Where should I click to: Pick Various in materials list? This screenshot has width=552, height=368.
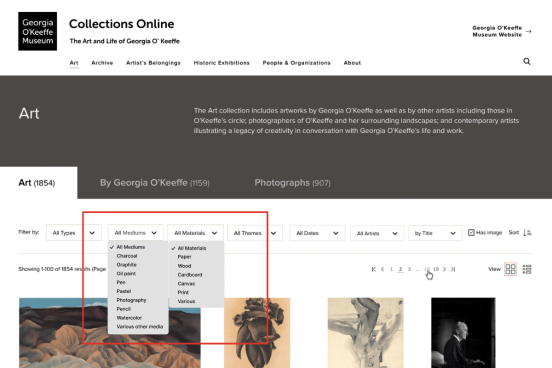(x=186, y=301)
